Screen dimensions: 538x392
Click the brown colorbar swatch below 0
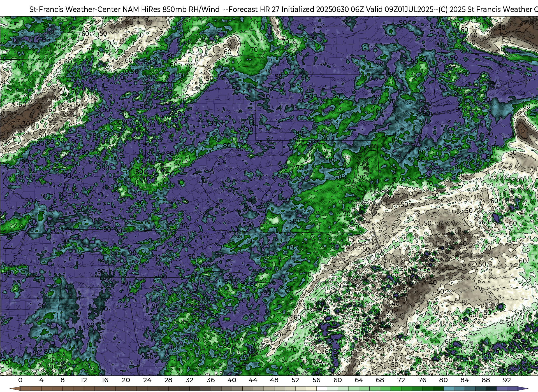25,389
